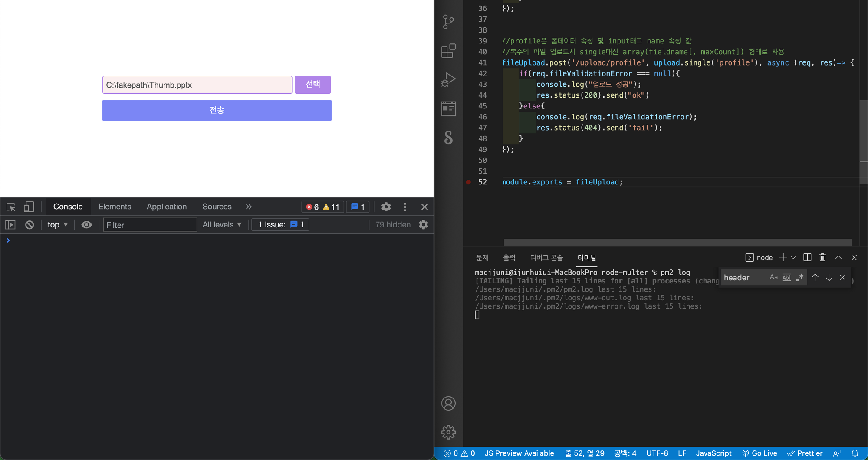Add a new terminal with plus icon
This screenshot has width=868, height=460.
click(x=783, y=257)
